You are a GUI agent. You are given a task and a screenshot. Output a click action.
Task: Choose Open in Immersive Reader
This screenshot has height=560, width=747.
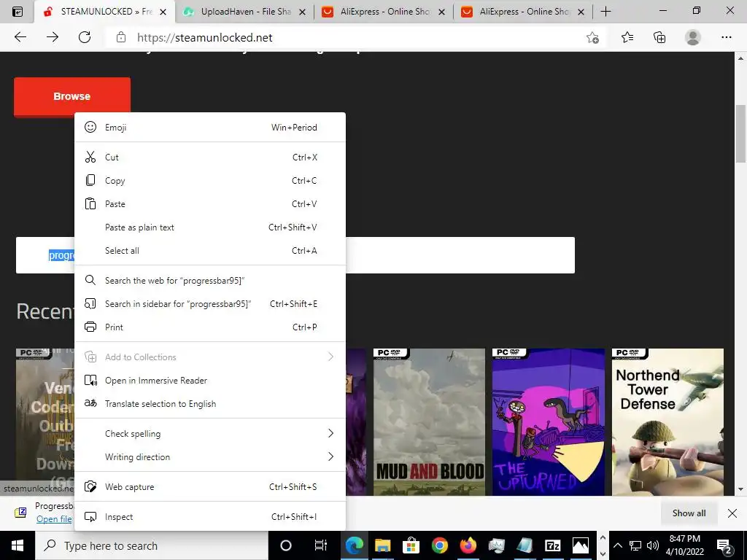coord(210,381)
